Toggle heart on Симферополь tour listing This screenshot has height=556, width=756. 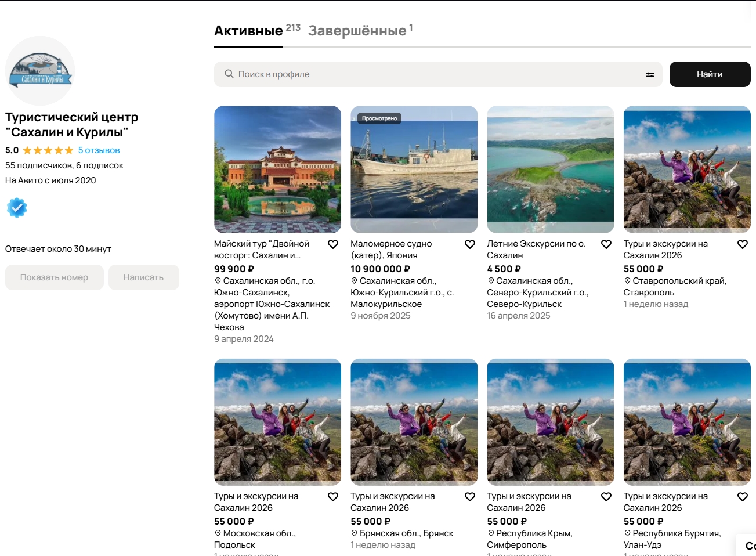coord(606,497)
